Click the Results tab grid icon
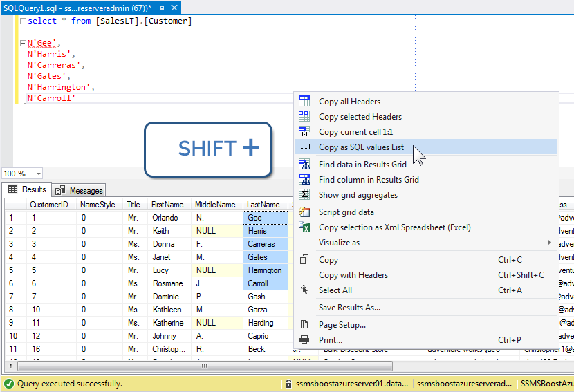 click(x=13, y=189)
